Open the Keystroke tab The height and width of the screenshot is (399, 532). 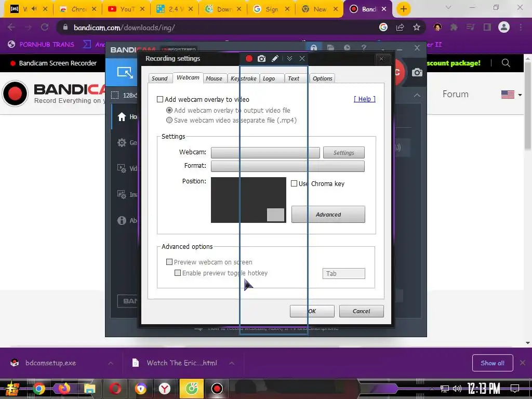coord(244,78)
